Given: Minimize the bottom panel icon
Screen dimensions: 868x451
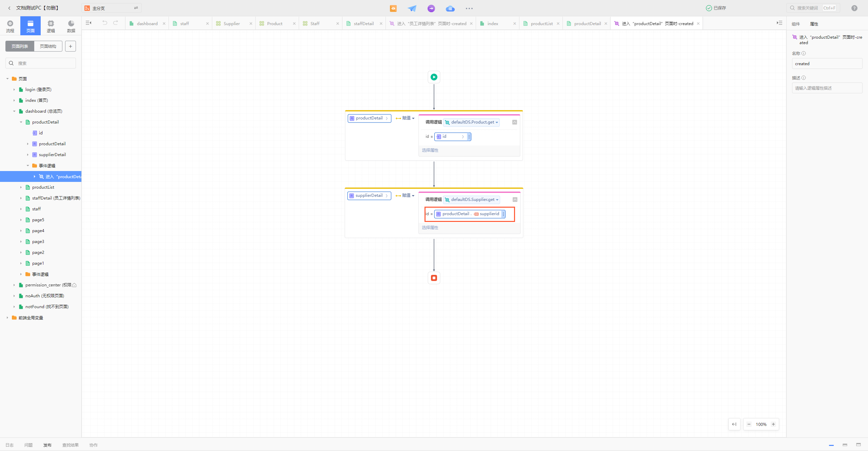Looking at the screenshot, I should pyautogui.click(x=831, y=445).
